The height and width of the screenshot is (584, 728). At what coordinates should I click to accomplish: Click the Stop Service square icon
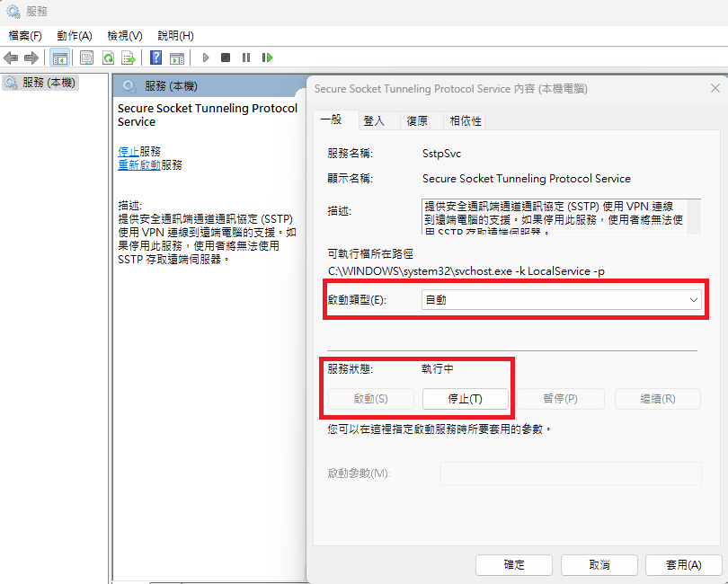(226, 58)
